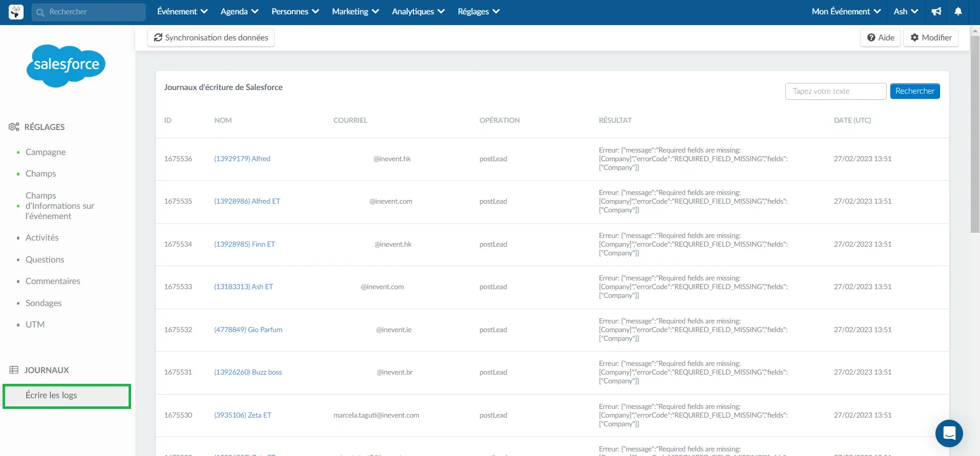The image size is (980, 456).
Task: Click log ID 1675531
Action: click(178, 372)
